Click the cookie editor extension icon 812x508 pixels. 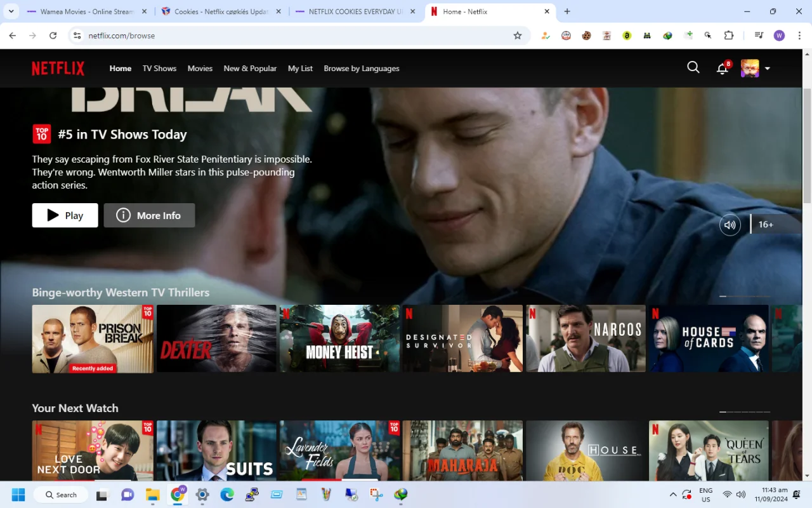click(586, 36)
